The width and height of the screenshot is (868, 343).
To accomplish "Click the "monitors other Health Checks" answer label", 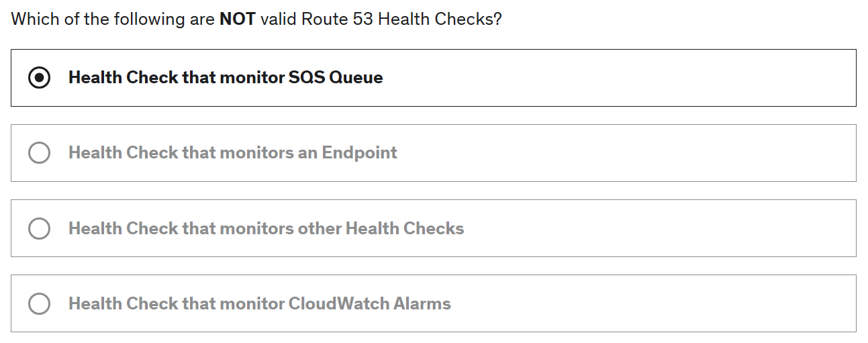I will 266,228.
